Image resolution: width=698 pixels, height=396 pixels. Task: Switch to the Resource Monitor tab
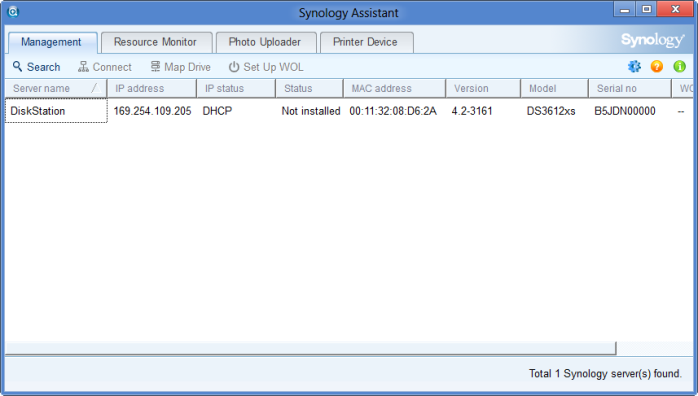tap(156, 42)
